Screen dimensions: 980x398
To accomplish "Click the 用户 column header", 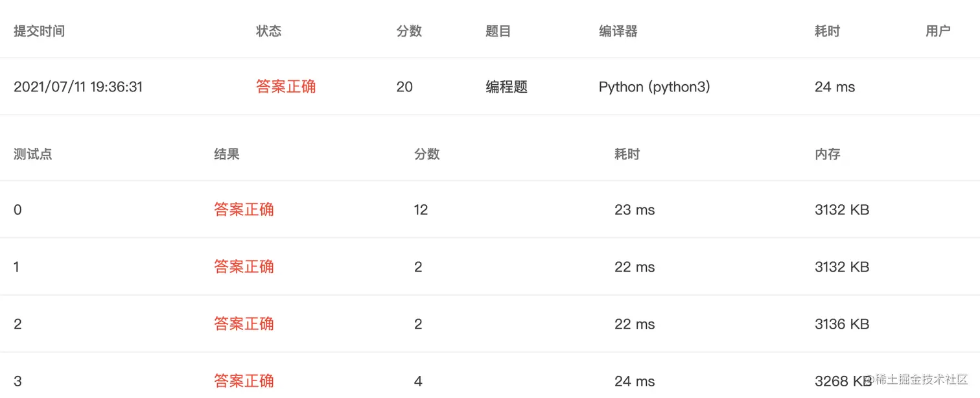I will [938, 31].
